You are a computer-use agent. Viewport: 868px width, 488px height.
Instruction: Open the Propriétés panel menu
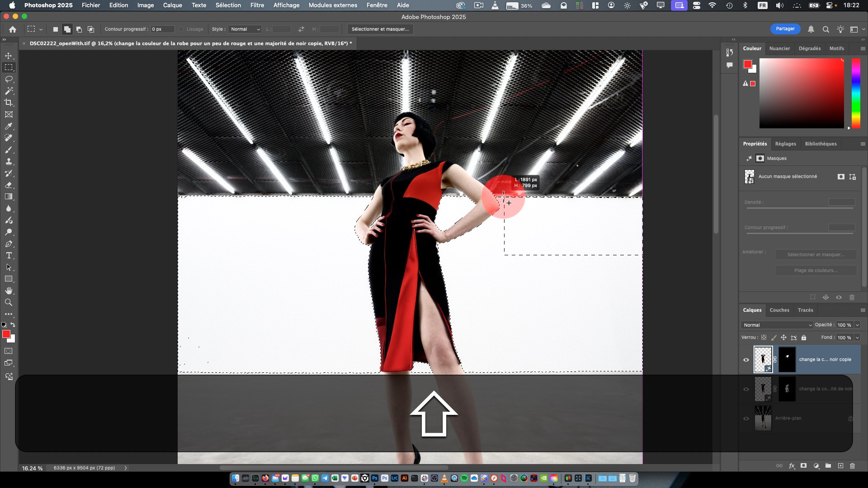(863, 144)
